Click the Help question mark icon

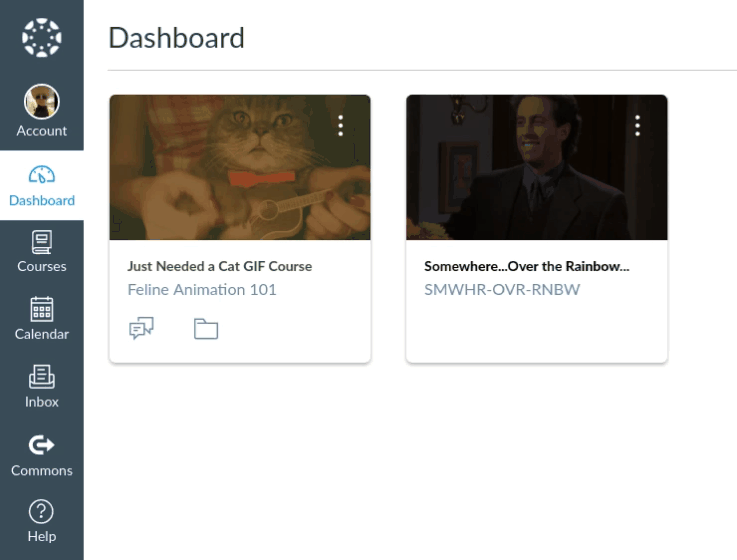41,512
